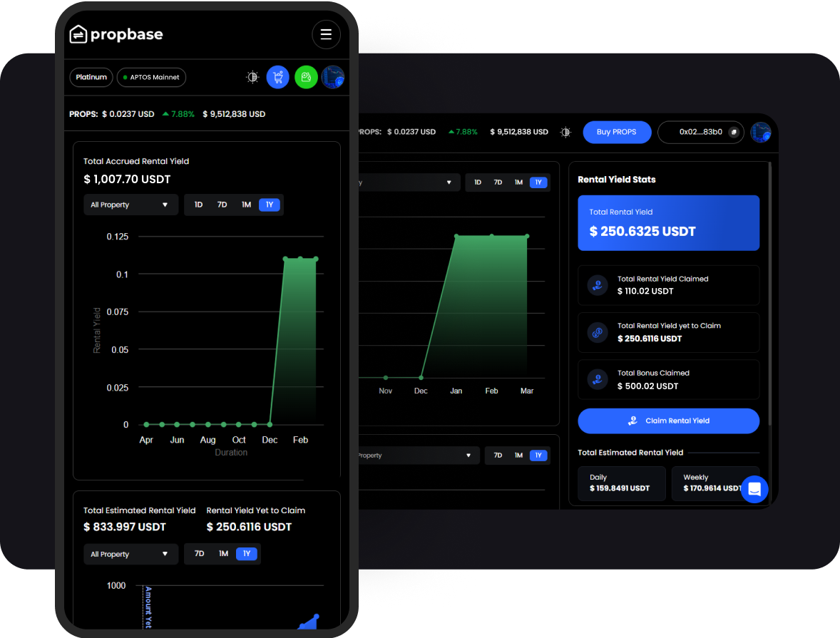The image size is (840, 638).
Task: Open the hamburger menu on mobile
Action: (x=326, y=34)
